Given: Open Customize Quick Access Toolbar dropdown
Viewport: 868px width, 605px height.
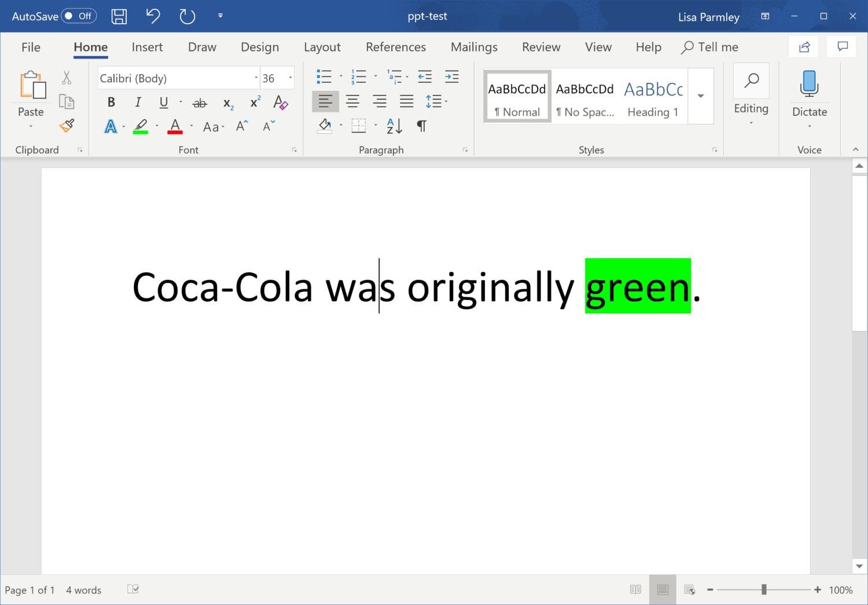Looking at the screenshot, I should pos(220,16).
